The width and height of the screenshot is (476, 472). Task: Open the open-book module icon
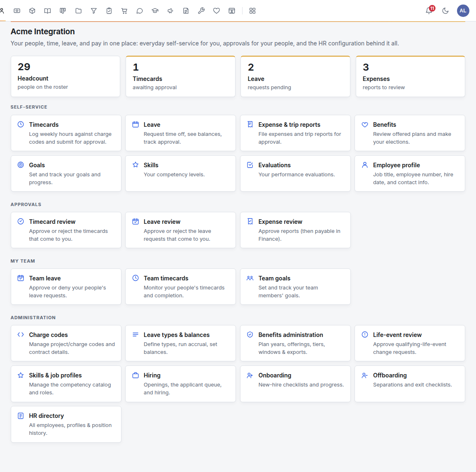click(x=48, y=11)
